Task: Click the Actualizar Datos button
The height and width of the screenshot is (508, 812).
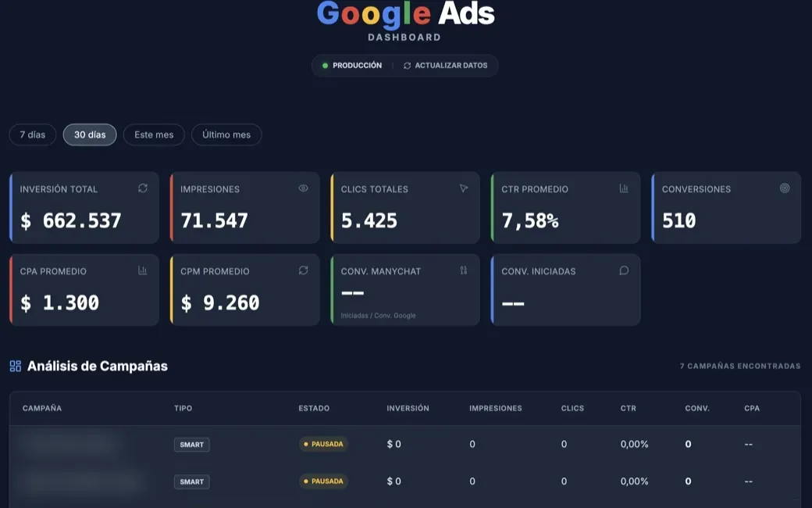Action: 445,66
